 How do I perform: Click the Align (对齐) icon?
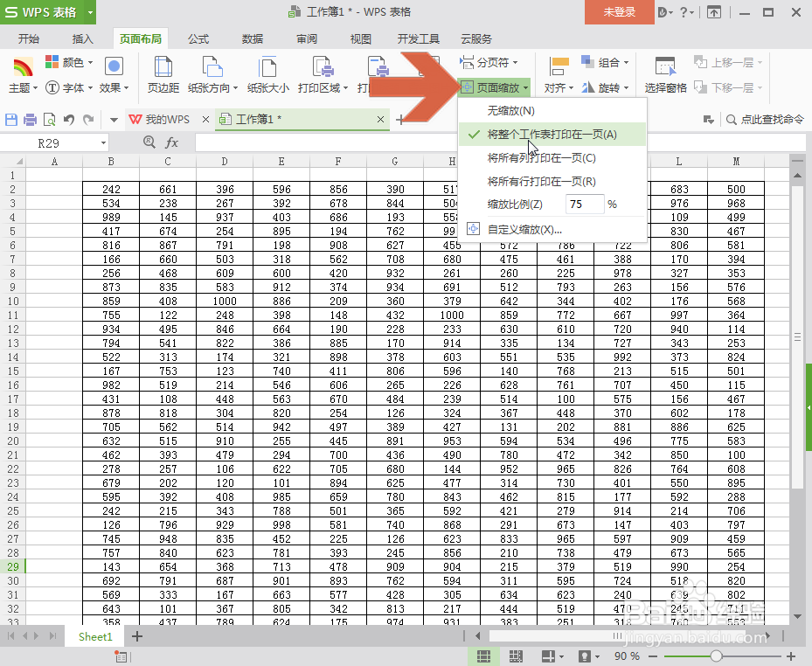click(x=559, y=68)
